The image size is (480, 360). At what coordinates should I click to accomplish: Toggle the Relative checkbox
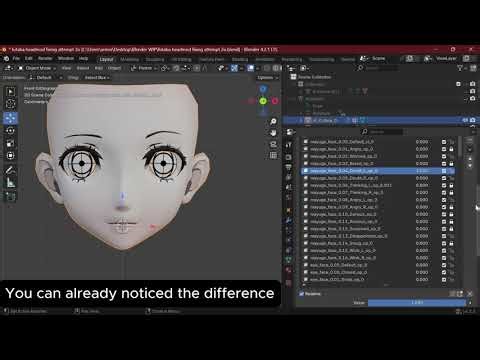click(301, 294)
